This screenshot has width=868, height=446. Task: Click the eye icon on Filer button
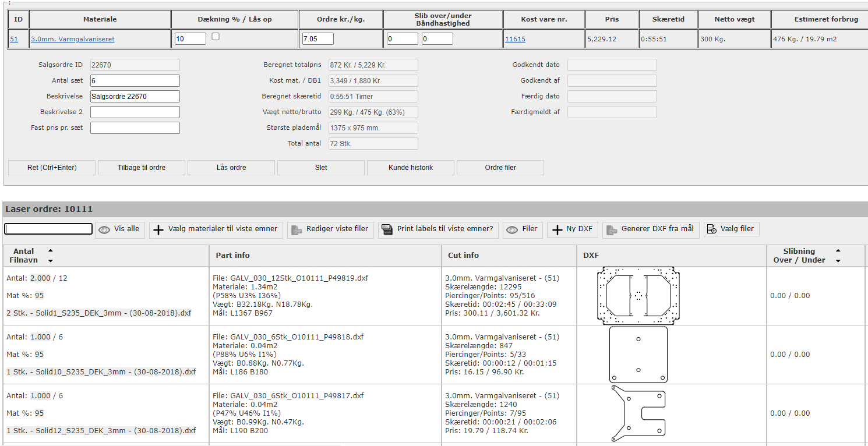tap(512, 229)
